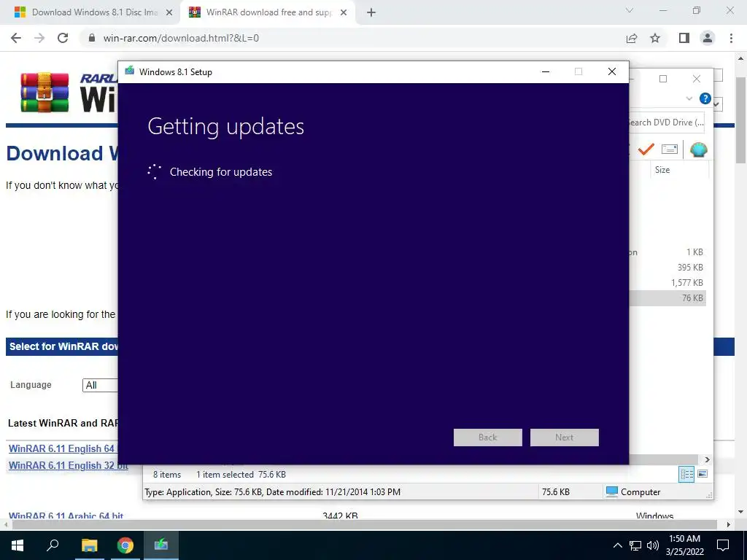
Task: Click the shell-shaped ribbon icon in Explorer
Action: (698, 149)
